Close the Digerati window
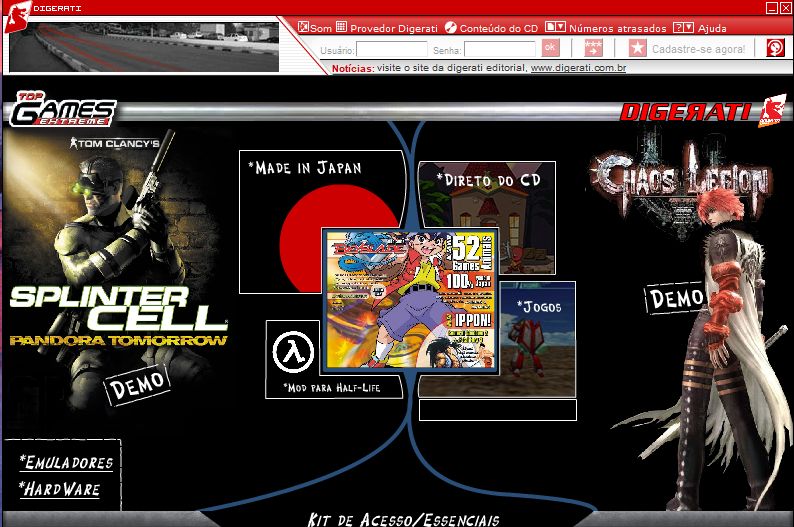 pyautogui.click(x=784, y=8)
